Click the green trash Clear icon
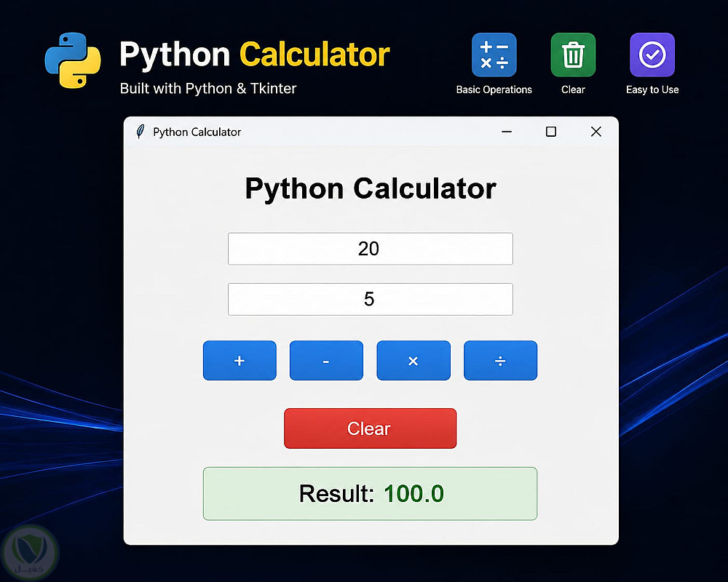The image size is (728, 582). pyautogui.click(x=573, y=55)
